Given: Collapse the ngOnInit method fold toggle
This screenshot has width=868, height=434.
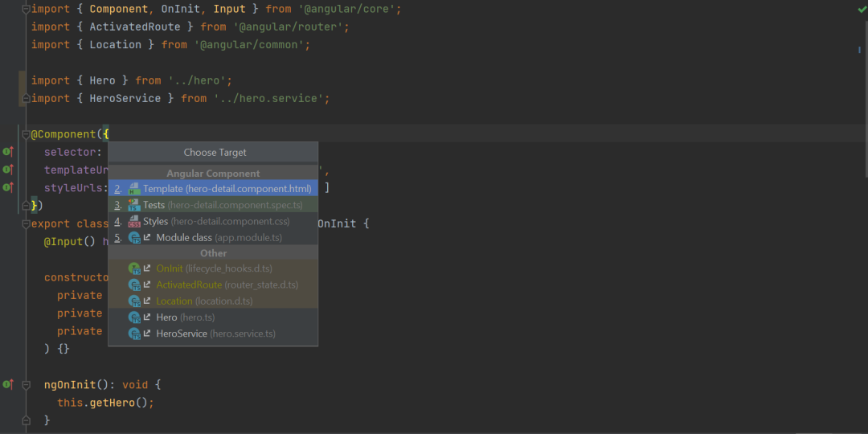Looking at the screenshot, I should (x=26, y=384).
